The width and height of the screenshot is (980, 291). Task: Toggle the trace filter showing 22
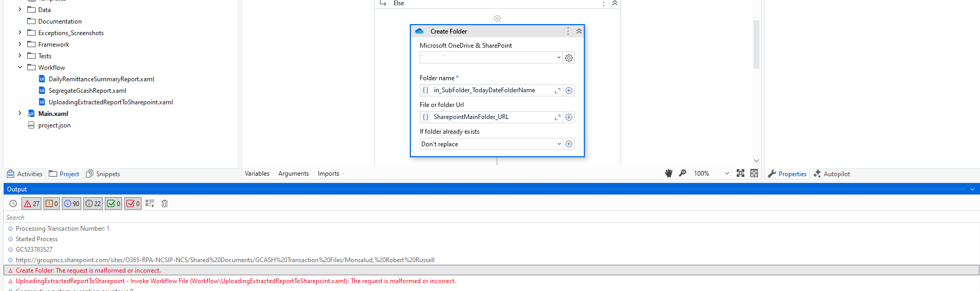click(x=93, y=203)
